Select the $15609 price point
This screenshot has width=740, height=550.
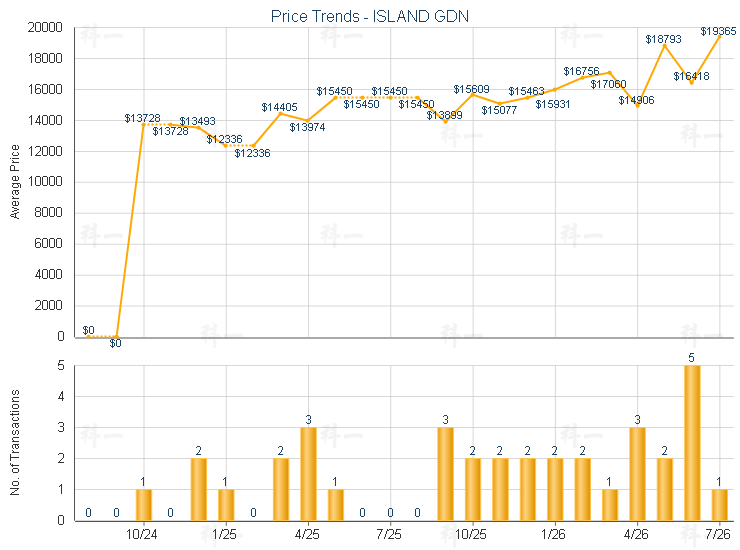472,95
